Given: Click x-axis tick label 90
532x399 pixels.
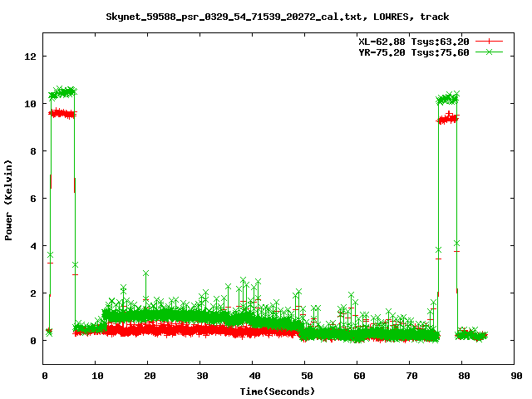Looking at the screenshot, I should coord(516,376).
